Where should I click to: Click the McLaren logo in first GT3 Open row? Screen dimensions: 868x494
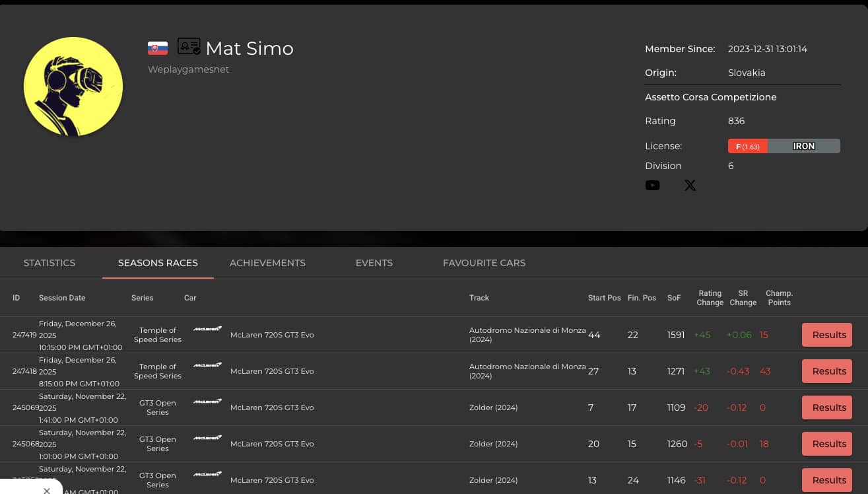[x=207, y=402]
